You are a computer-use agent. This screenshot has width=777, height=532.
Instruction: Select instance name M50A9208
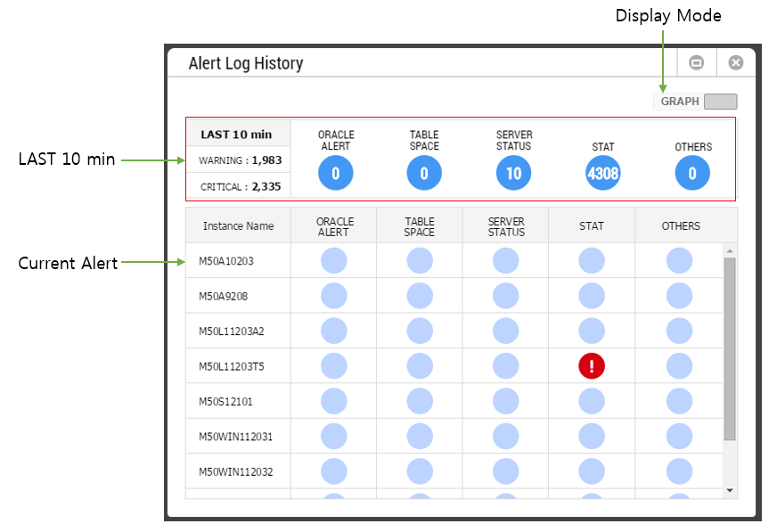[223, 296]
